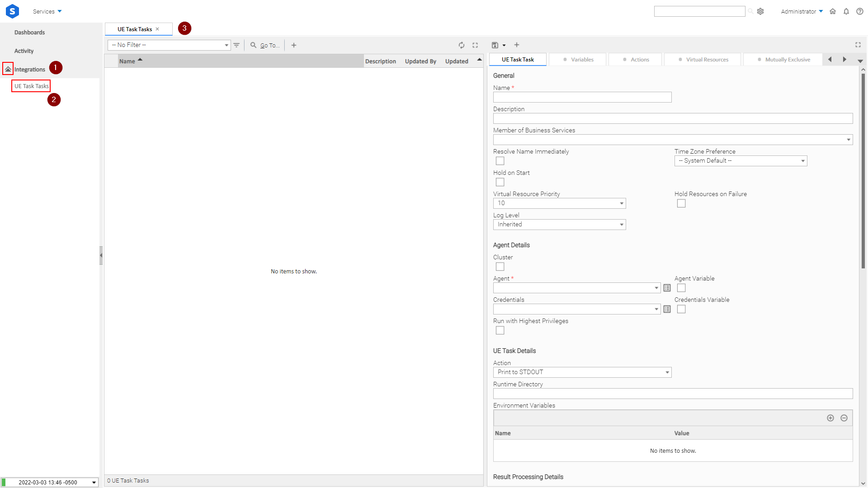
Task: Open the settings gear icon
Action: pos(760,11)
